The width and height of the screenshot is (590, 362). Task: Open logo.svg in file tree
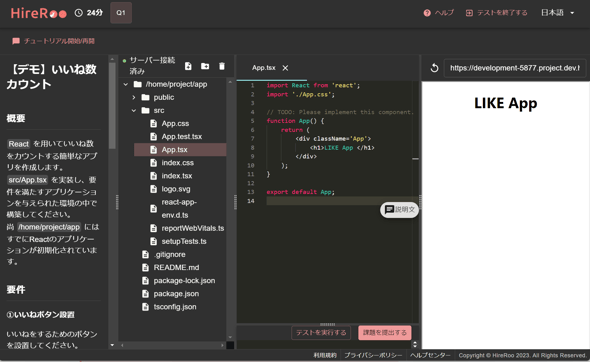(176, 189)
